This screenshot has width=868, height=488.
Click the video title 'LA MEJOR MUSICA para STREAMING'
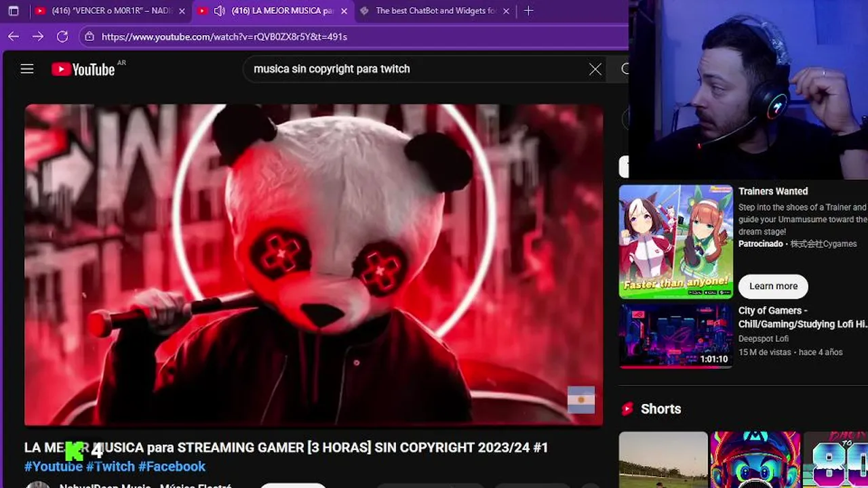[286, 447]
